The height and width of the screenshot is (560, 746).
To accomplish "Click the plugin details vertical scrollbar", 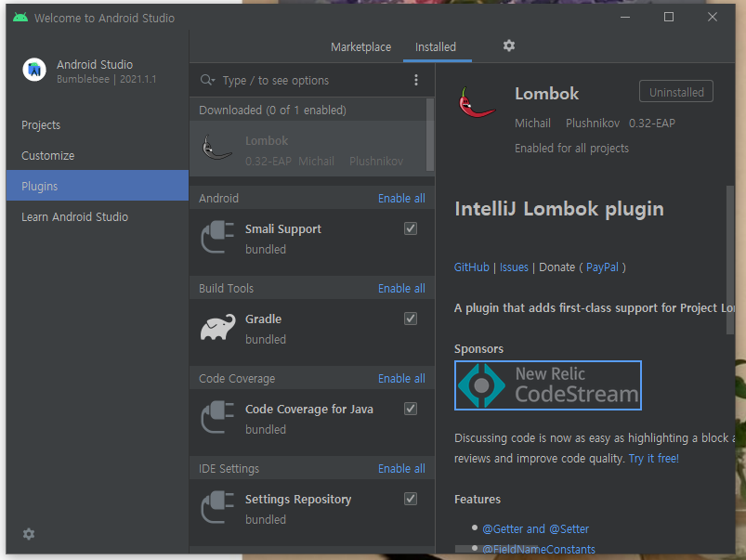I will click(730, 260).
